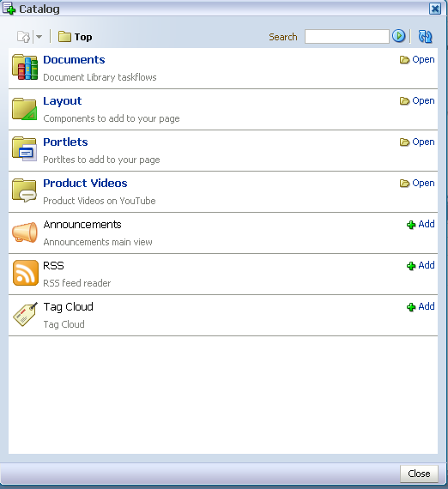Click the Search label text

[x=283, y=37]
